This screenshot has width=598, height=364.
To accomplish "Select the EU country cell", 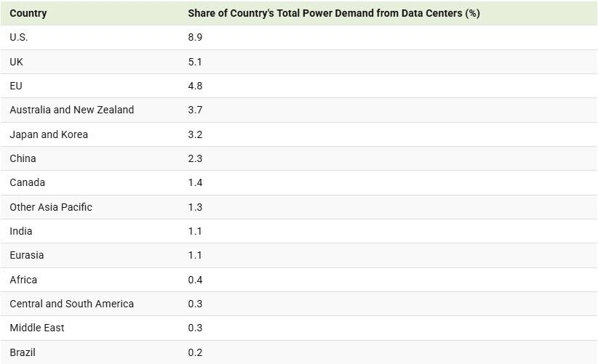I will pos(16,86).
